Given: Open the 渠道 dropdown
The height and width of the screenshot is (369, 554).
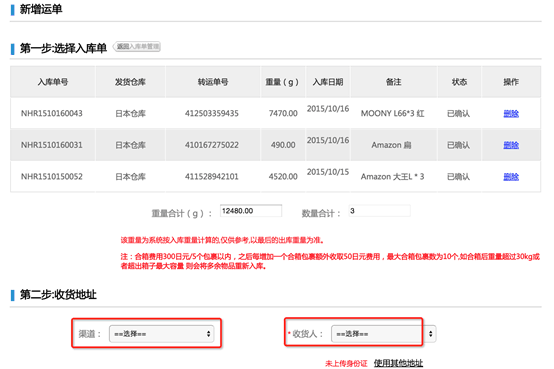Looking at the screenshot, I should click(x=162, y=334).
